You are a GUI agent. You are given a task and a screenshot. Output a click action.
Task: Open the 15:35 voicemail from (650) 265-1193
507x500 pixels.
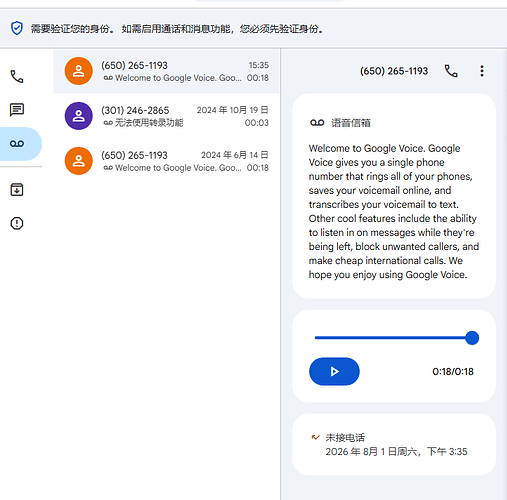pyautogui.click(x=166, y=71)
